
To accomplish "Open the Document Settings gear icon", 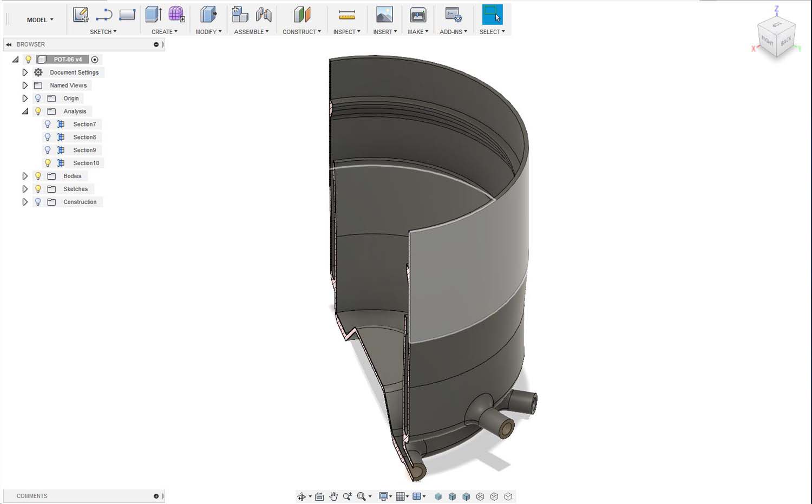I will tap(38, 72).
